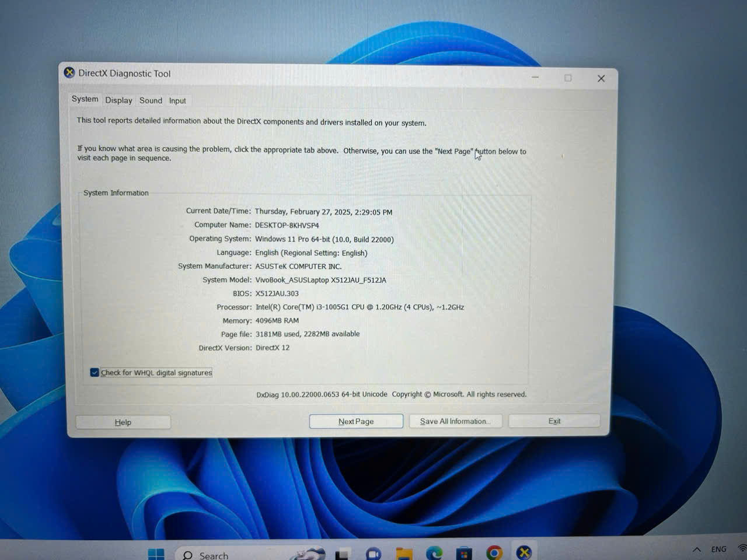
Task: Click the Next Page button
Action: pyautogui.click(x=356, y=421)
